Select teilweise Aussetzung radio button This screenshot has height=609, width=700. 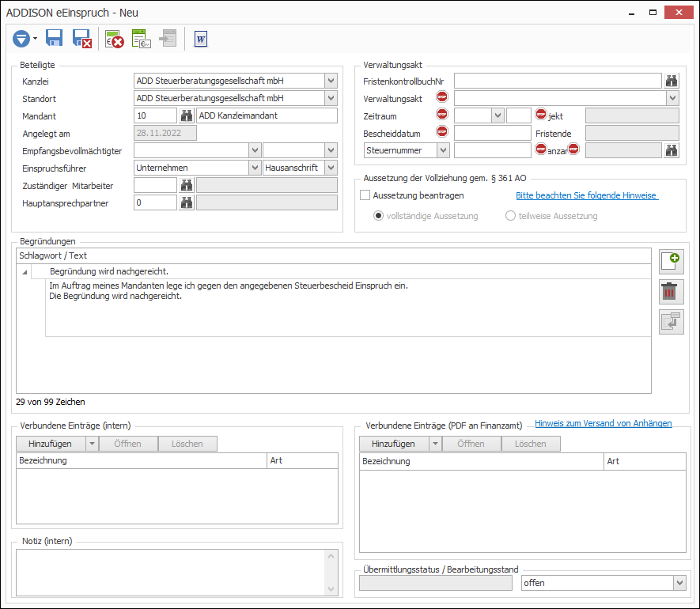[x=510, y=216]
